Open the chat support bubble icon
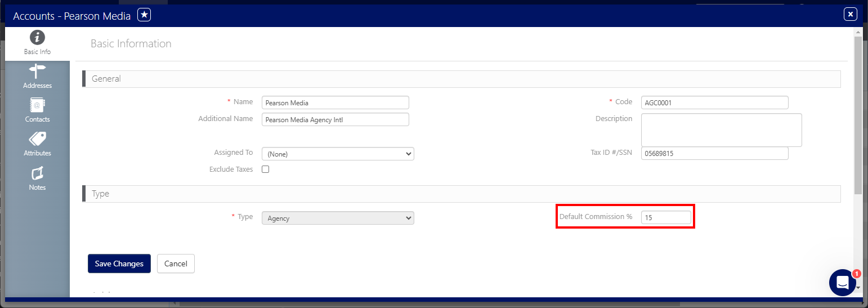The image size is (868, 308). pyautogui.click(x=842, y=282)
